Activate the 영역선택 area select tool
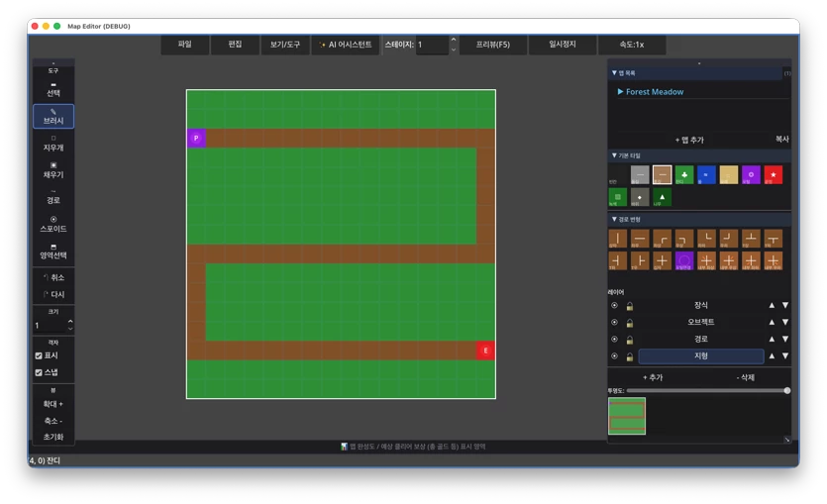827x504 pixels. [x=53, y=252]
